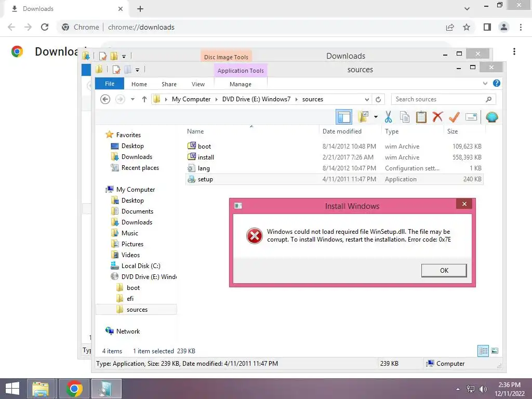Click the volume speaker tray icon
The image size is (532, 399).
483,389
